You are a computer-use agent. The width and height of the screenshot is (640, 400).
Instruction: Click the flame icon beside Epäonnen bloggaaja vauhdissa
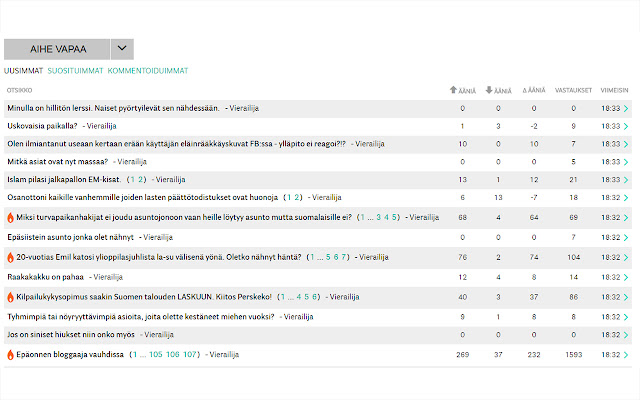click(x=10, y=354)
